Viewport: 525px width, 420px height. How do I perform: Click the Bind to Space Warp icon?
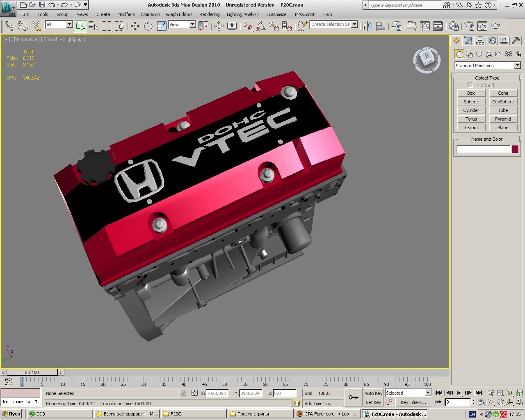pos(37,26)
